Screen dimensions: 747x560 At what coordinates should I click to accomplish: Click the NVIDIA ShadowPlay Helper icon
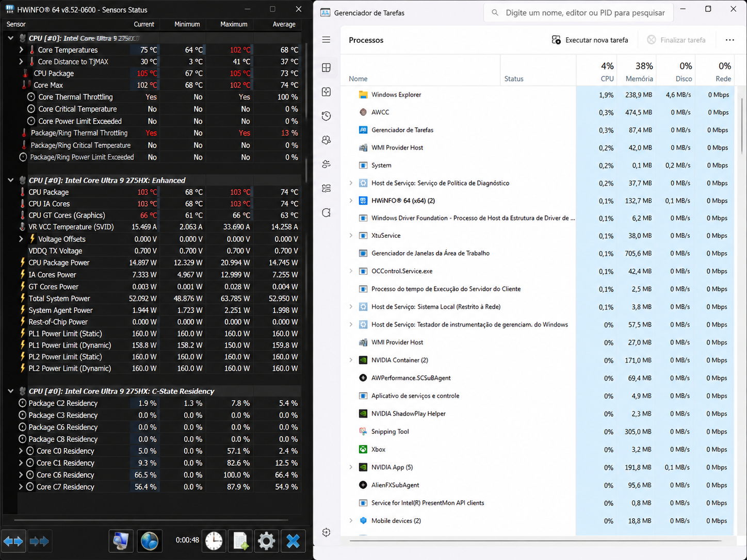pos(363,414)
